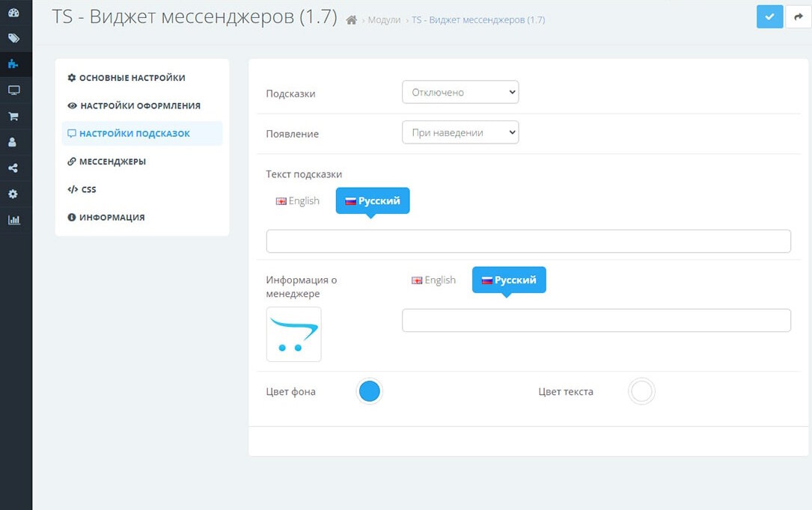The image size is (812, 510).
Task: Open the Marketing share icon in sidebar
Action: pyautogui.click(x=13, y=168)
